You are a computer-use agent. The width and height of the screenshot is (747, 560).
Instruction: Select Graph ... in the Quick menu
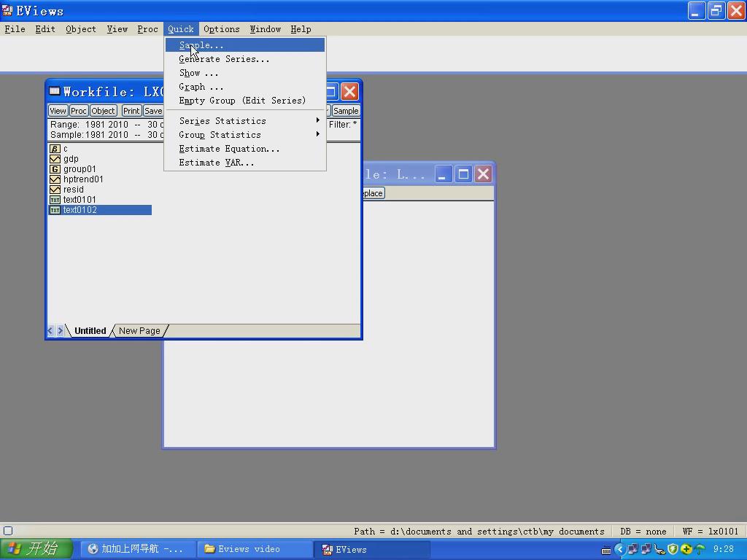pos(245,87)
